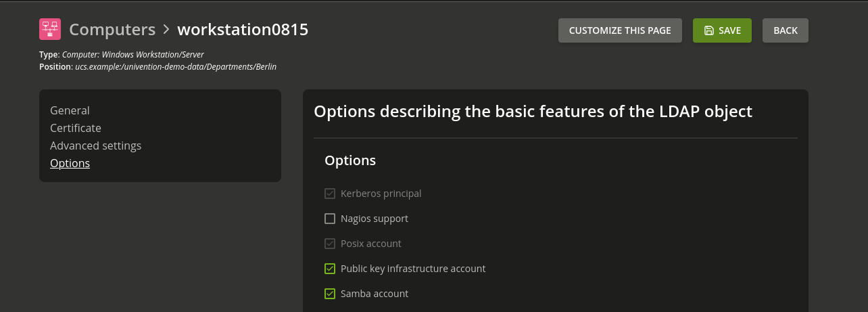Open the Certificate section
This screenshot has height=312, width=868.
click(x=76, y=128)
